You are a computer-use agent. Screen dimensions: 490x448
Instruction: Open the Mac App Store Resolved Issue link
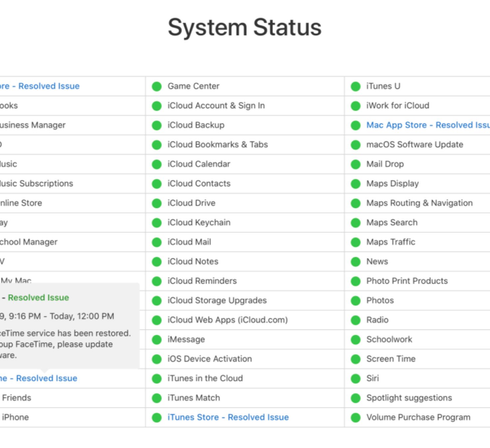[x=428, y=125]
